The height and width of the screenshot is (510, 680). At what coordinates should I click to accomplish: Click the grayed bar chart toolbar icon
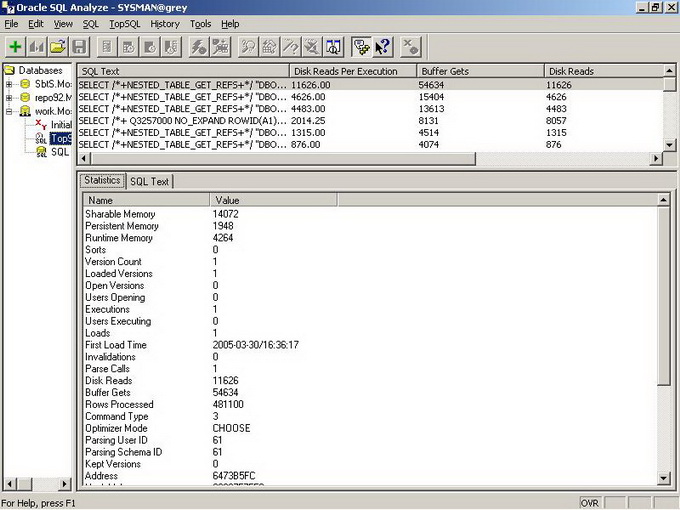coord(37,47)
